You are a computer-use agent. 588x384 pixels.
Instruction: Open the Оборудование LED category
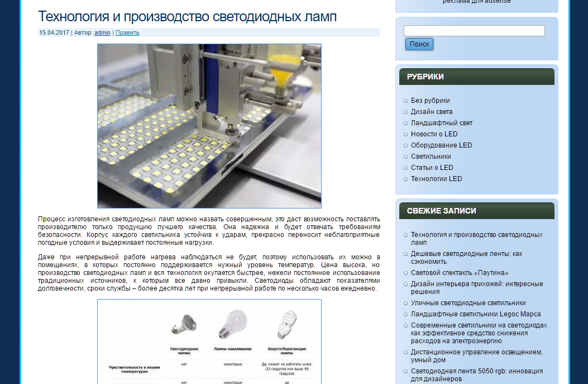tap(441, 145)
